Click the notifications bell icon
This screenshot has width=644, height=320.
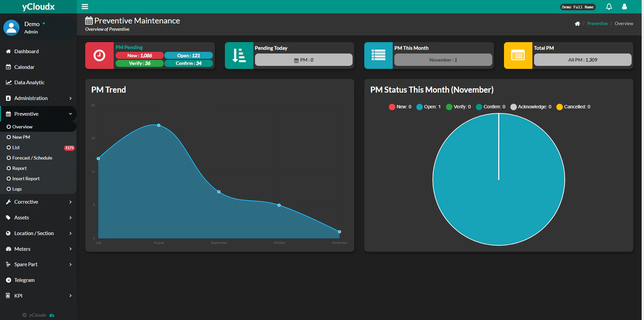click(609, 6)
